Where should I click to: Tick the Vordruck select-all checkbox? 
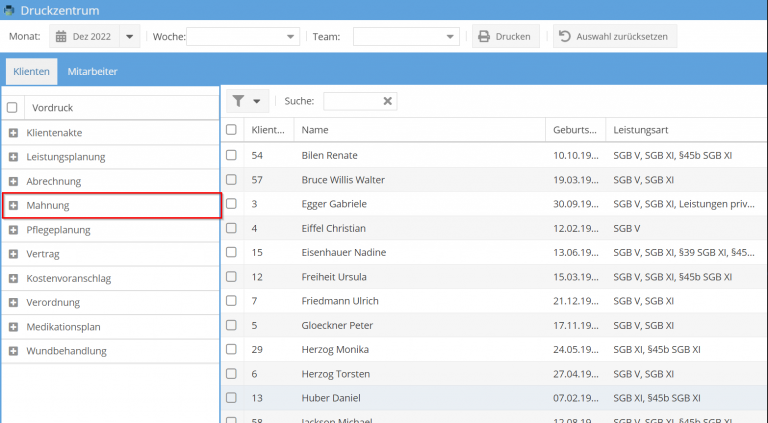(x=12, y=107)
